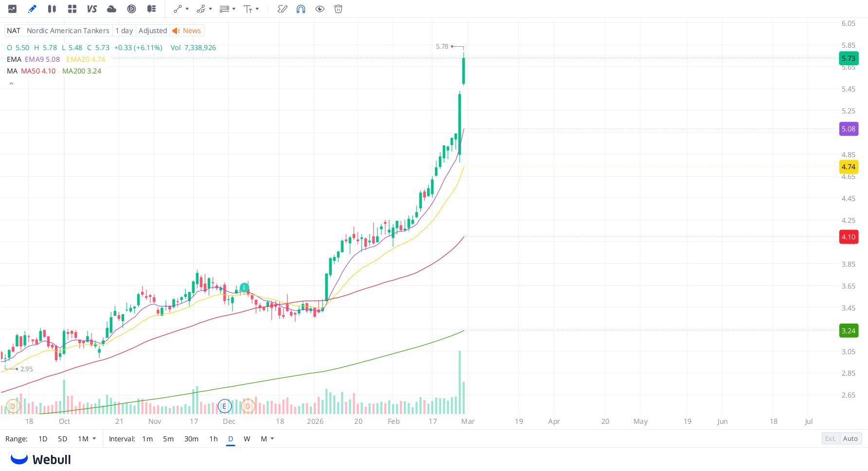Click the earliest dividend D marker
Image resolution: width=868 pixels, height=471 pixels.
click(13, 406)
